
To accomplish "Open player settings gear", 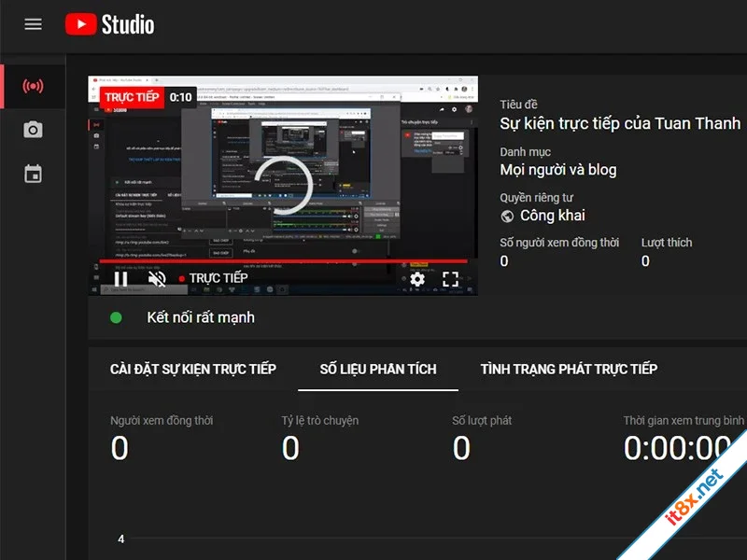I will tap(417, 279).
